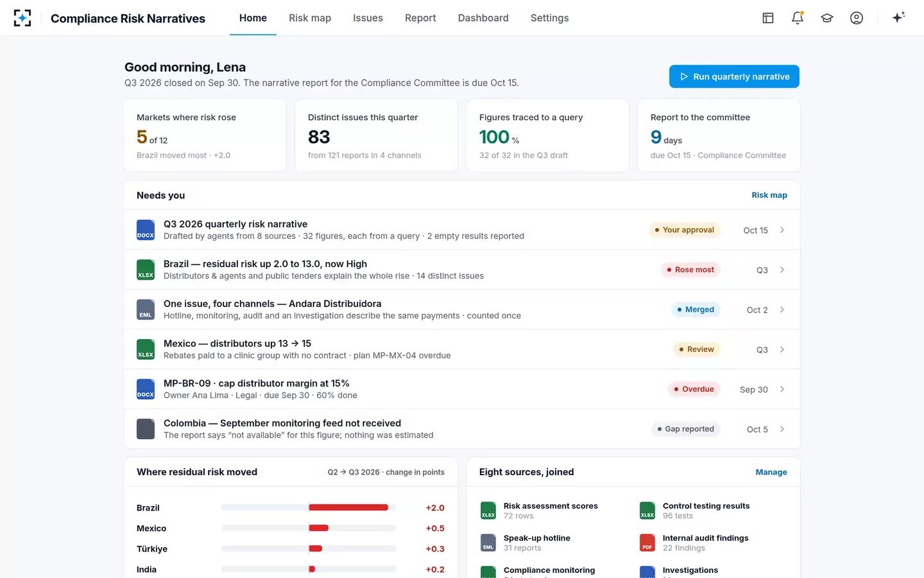Expand the MP-BR-09 row chevron

782,389
